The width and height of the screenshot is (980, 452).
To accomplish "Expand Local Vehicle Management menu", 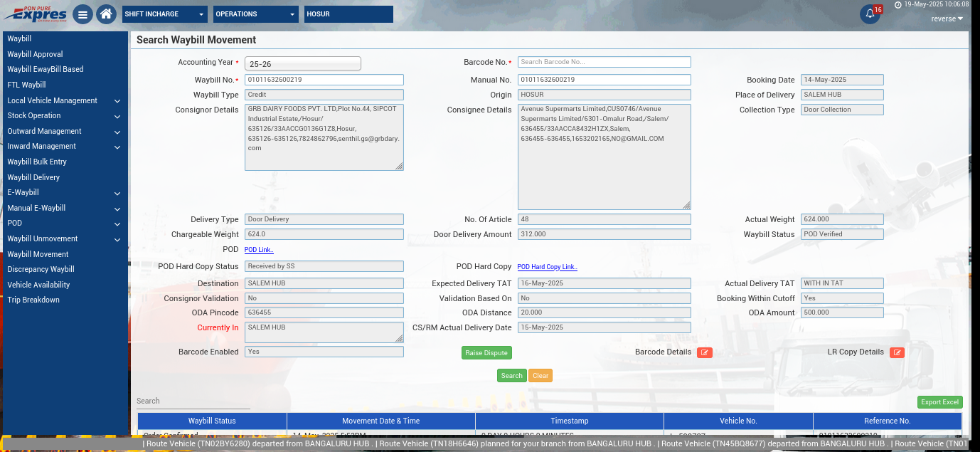I will 65,100.
